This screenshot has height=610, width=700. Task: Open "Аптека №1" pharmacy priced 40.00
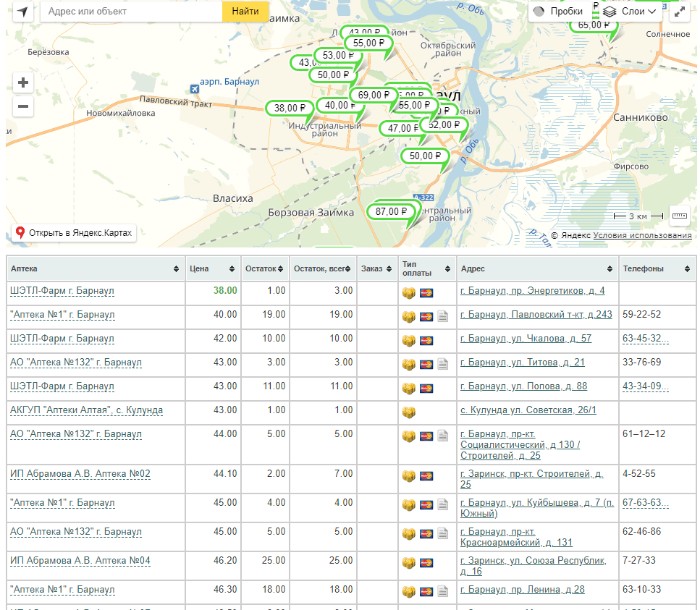click(62, 315)
